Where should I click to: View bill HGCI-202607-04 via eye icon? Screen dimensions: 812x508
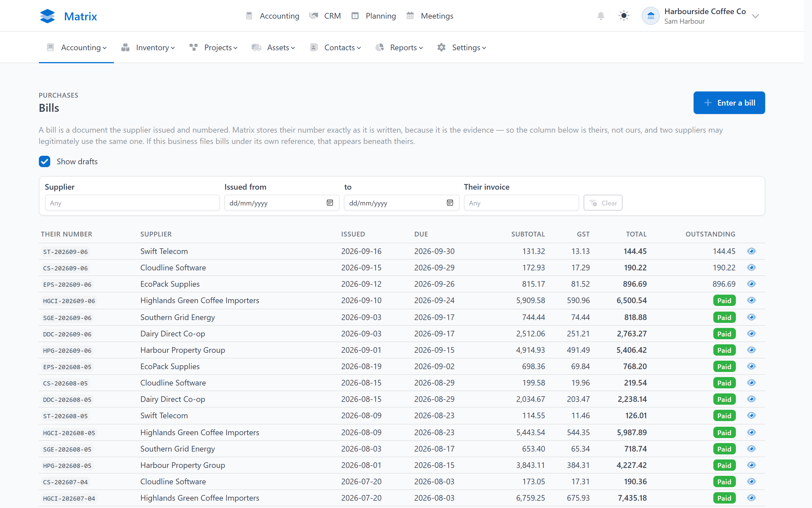tap(751, 498)
